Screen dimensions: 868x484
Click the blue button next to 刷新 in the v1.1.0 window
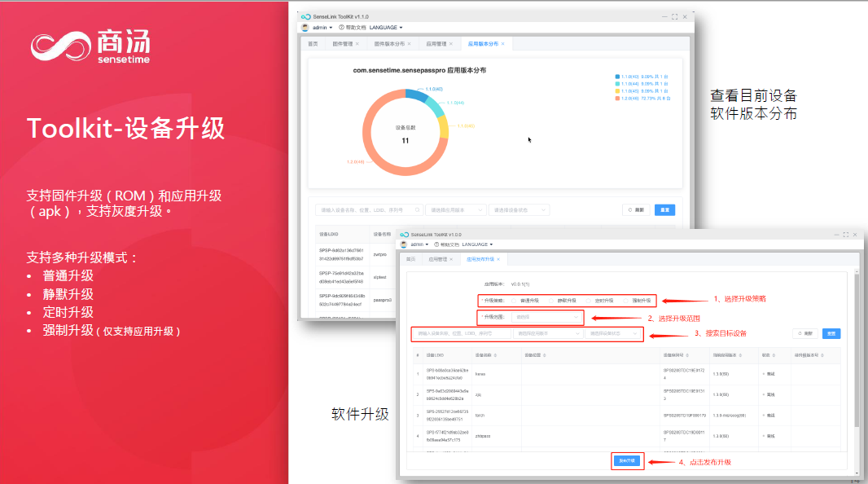coord(664,210)
